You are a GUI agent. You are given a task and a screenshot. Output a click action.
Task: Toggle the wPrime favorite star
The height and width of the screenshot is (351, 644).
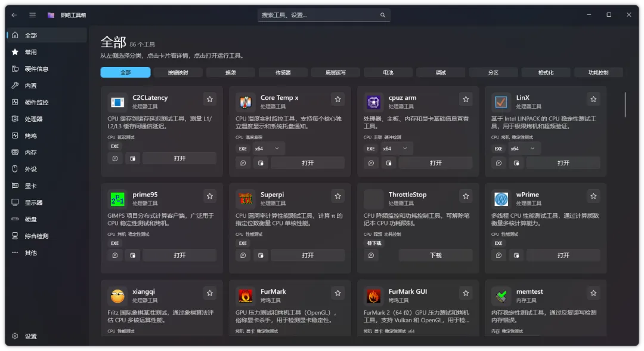[593, 196]
